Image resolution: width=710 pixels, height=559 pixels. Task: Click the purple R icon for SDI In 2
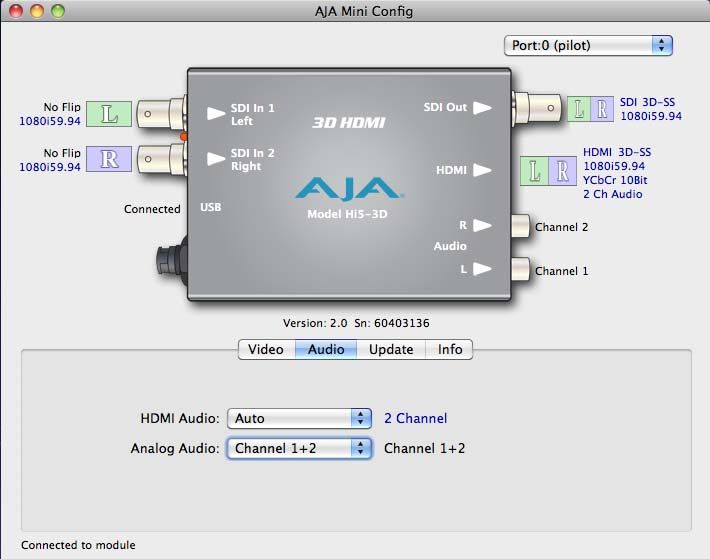click(x=109, y=159)
